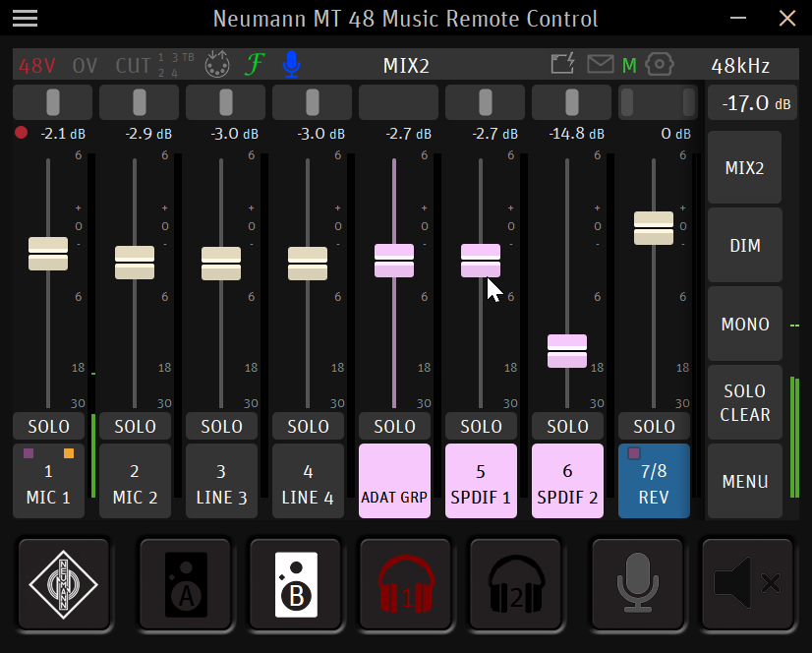
Task: Select the 3 LINE 3 channel button
Action: click(x=221, y=481)
